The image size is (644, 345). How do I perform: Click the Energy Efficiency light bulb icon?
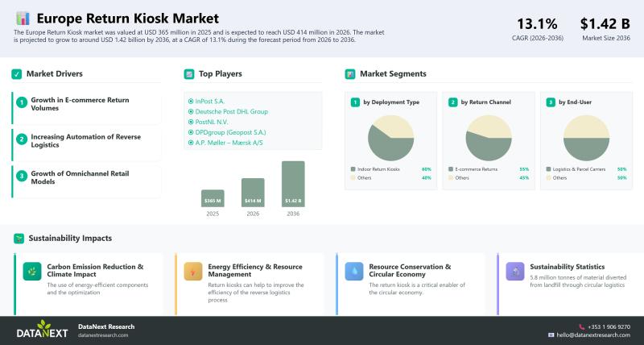[193, 272]
